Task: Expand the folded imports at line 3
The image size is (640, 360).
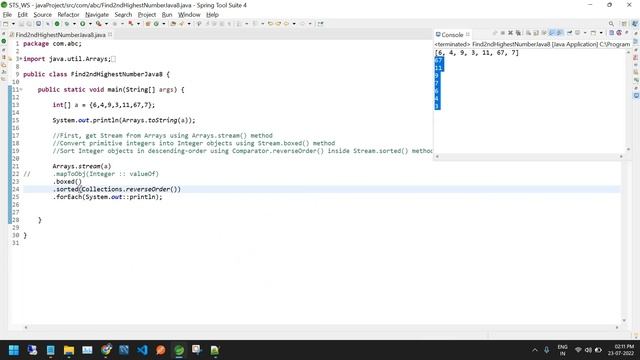Action: click(20, 59)
